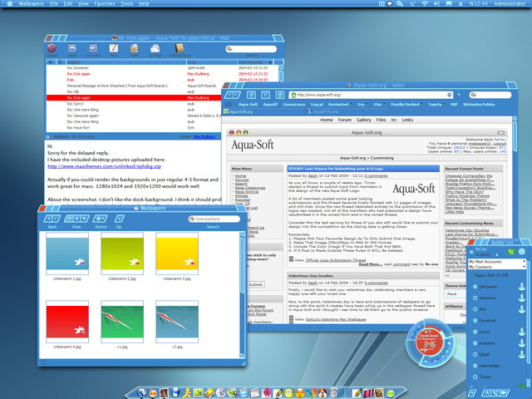Image resolution: width=532 pixels, height=399 pixels.
Task: Click the Wallpapers search field
Action: pos(214,219)
